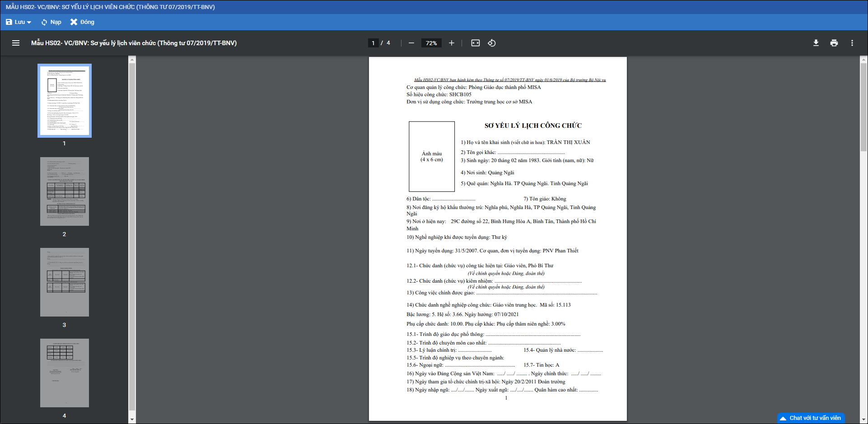The width and height of the screenshot is (868, 424).
Task: Download the PDF document
Action: click(x=816, y=43)
